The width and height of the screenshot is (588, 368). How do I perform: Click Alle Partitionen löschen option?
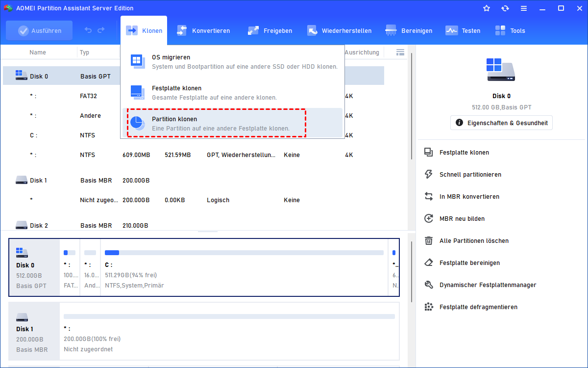coord(474,241)
